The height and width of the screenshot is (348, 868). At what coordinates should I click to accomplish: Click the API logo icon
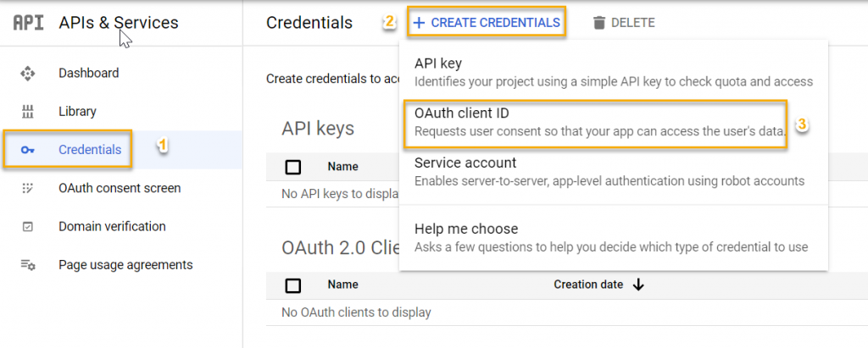28,23
